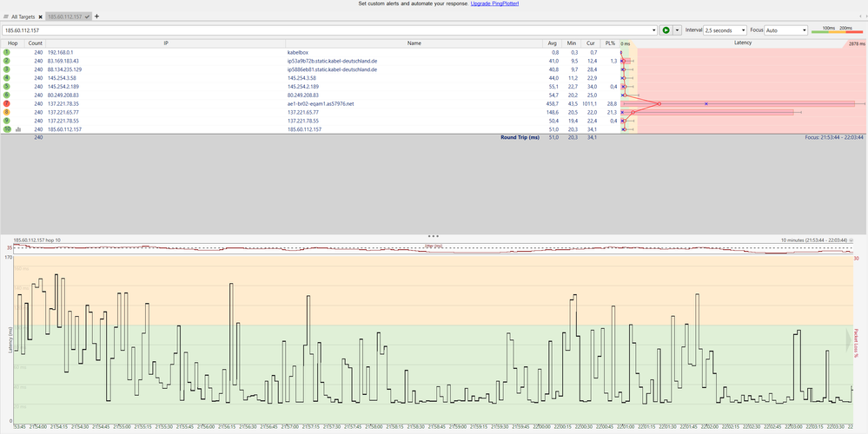The image size is (868, 434).
Task: Click hop 10 green status circle
Action: coord(7,129)
